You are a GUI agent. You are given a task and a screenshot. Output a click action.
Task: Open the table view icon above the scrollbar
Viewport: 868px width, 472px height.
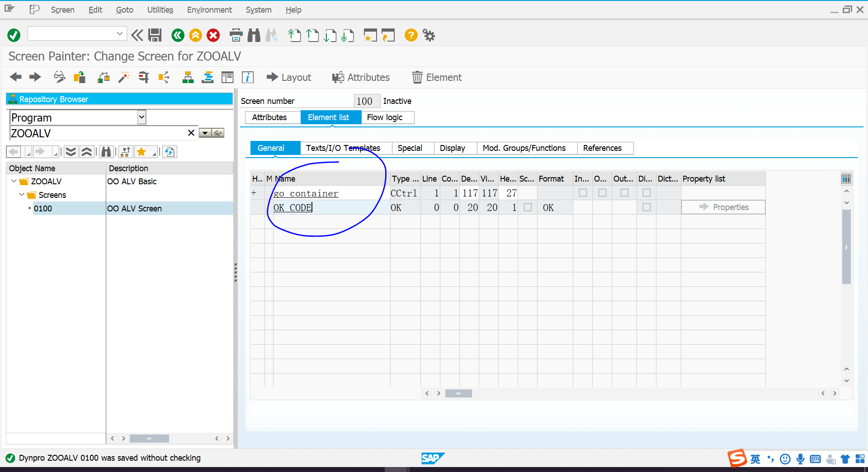click(846, 178)
